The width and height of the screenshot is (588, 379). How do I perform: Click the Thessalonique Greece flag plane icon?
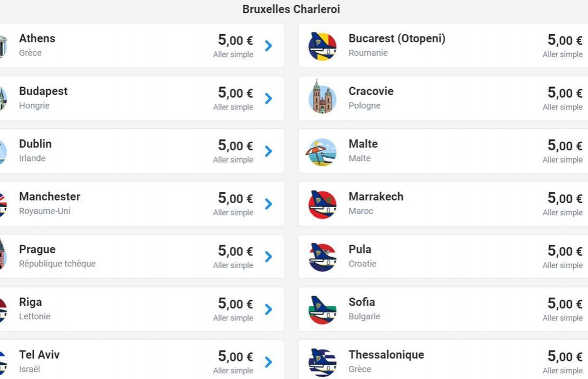coord(322,362)
